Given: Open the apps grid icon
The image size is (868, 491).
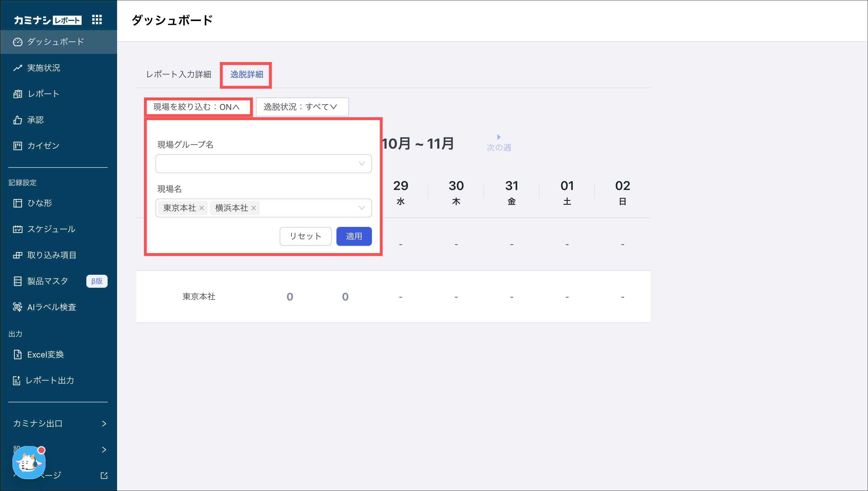Looking at the screenshot, I should pyautogui.click(x=97, y=19).
